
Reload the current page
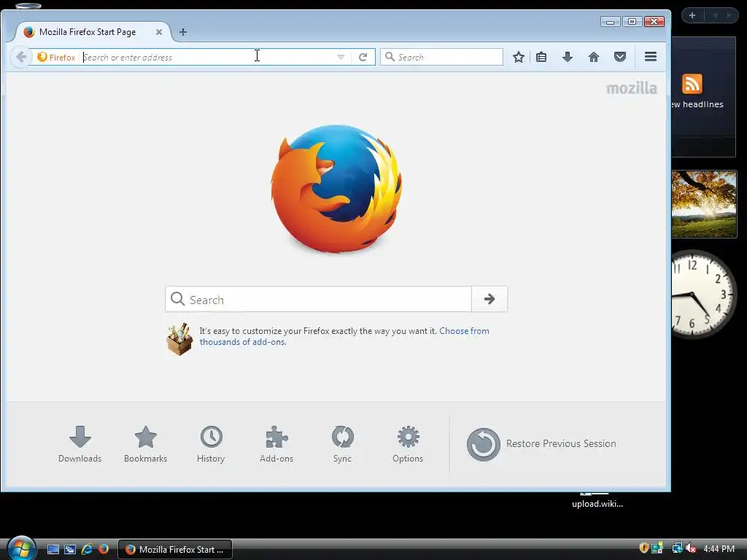[x=363, y=57]
